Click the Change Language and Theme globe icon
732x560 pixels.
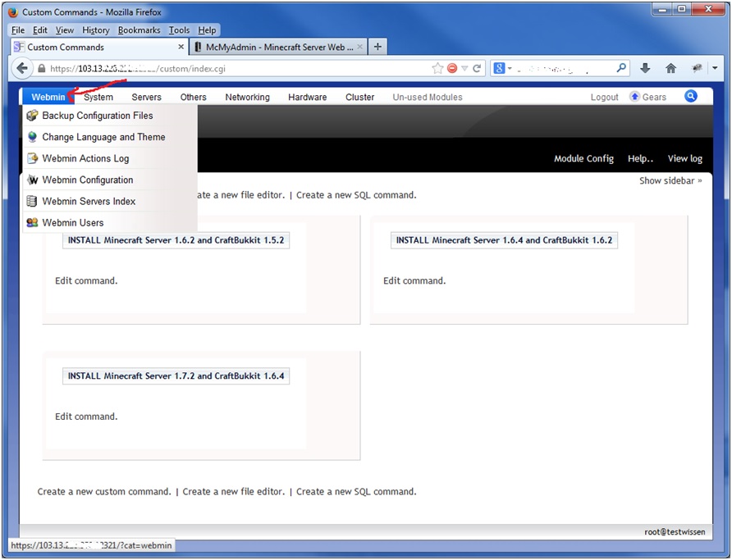click(32, 137)
